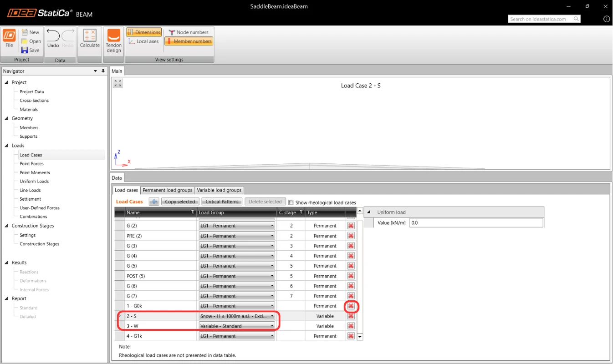Image resolution: width=613 pixels, height=364 pixels.
Task: Delete the G (7) load case
Action: (x=351, y=296)
